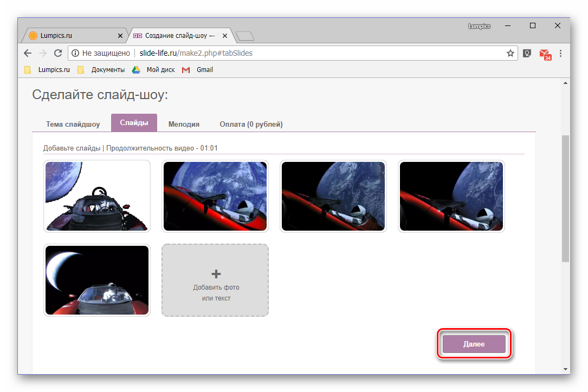
Task: Open Lumpics.ru bookmark
Action: (x=47, y=70)
